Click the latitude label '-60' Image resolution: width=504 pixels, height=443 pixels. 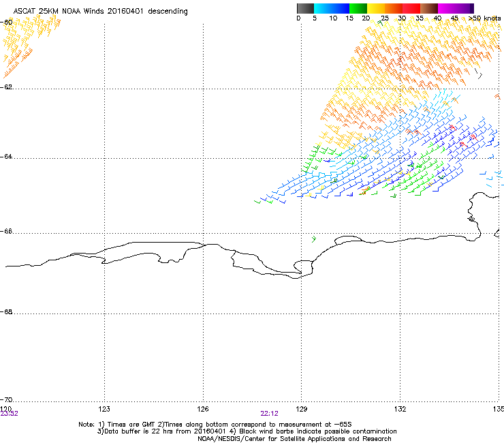point(7,22)
